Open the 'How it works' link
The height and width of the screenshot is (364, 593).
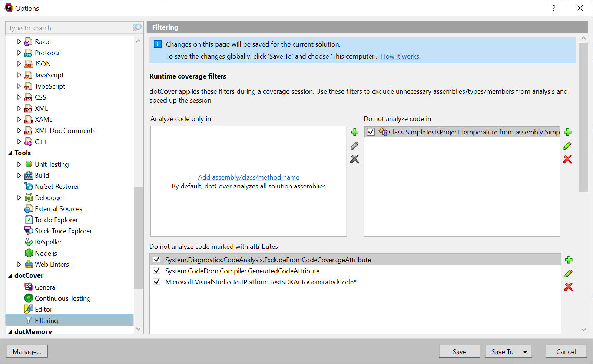[400, 56]
